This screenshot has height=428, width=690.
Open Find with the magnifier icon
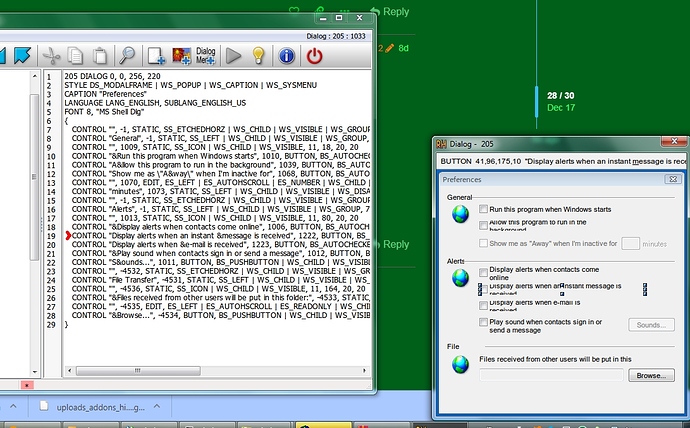(x=127, y=56)
